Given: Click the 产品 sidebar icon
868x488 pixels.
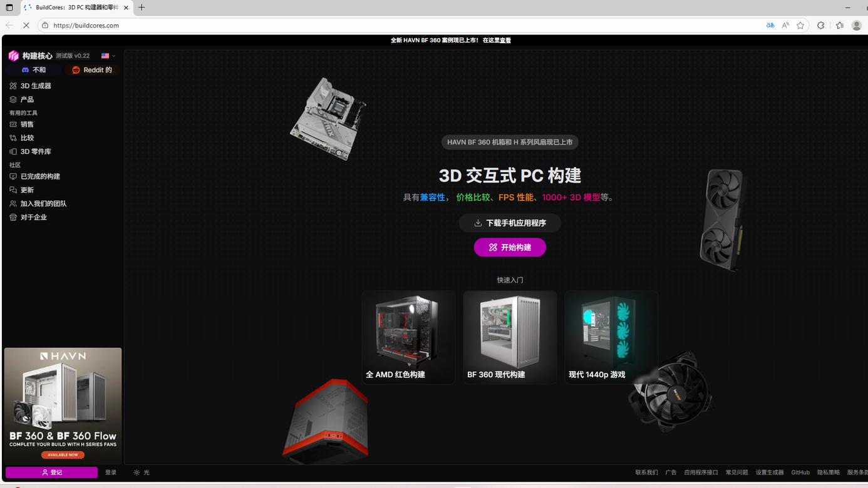Looking at the screenshot, I should pos(13,99).
